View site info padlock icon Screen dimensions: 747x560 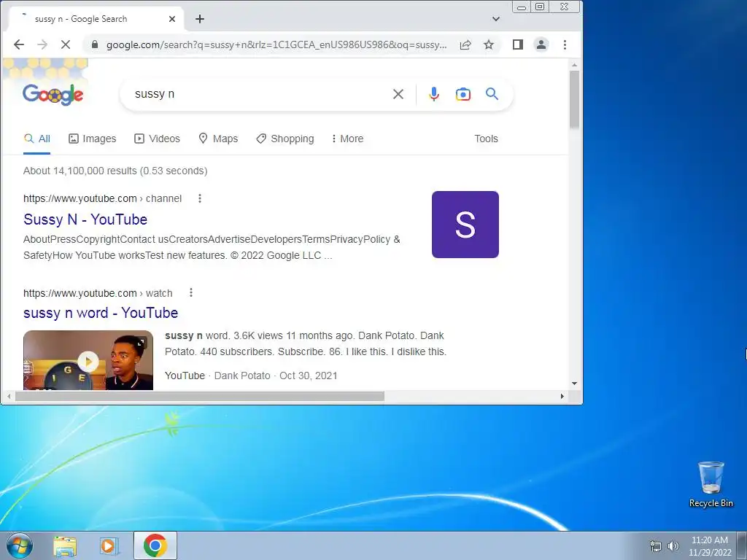click(95, 44)
